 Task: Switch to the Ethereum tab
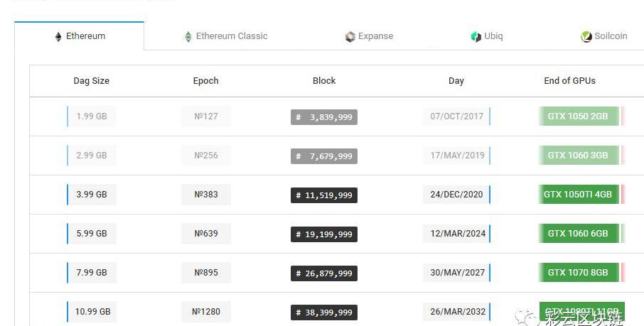(x=80, y=36)
